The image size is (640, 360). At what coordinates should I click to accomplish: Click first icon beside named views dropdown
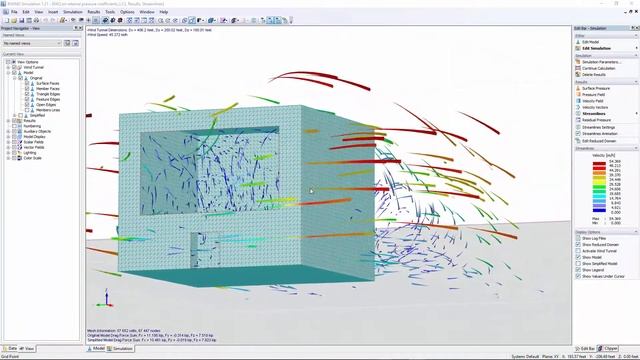click(67, 43)
